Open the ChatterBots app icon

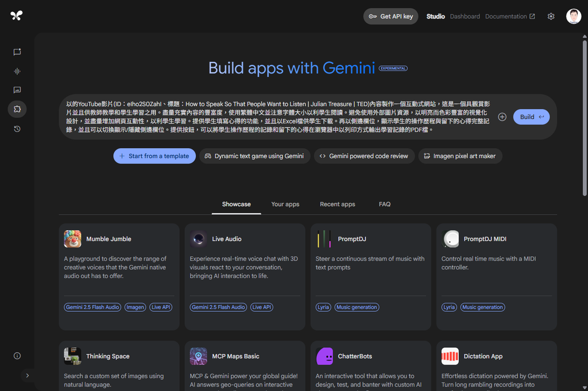coord(324,356)
